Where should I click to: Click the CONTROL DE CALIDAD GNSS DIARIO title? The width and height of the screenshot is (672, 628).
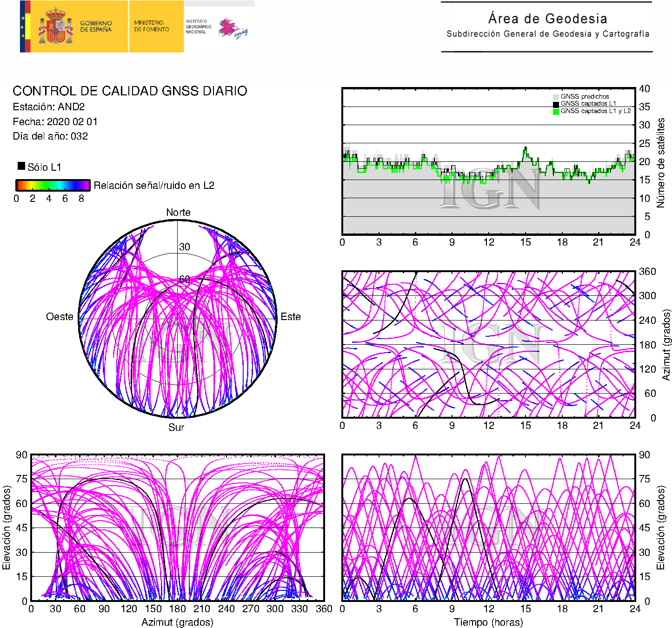[x=130, y=91]
